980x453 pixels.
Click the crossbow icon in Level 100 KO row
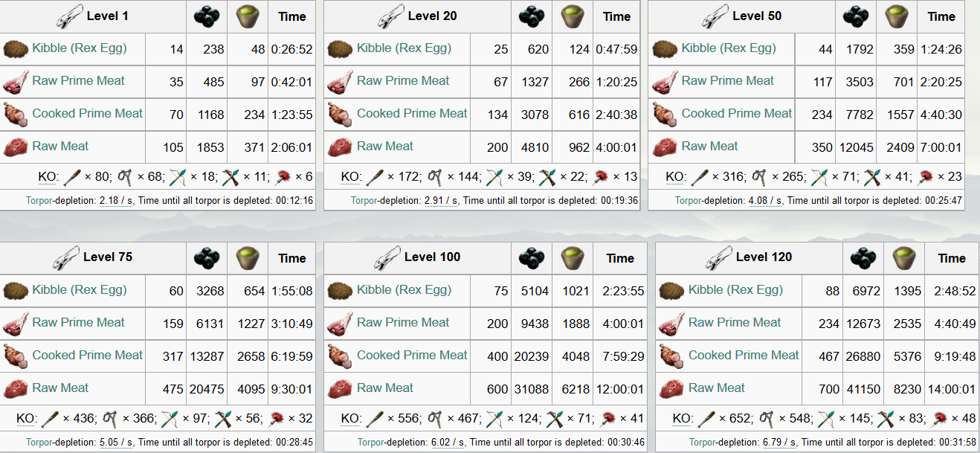[555, 420]
